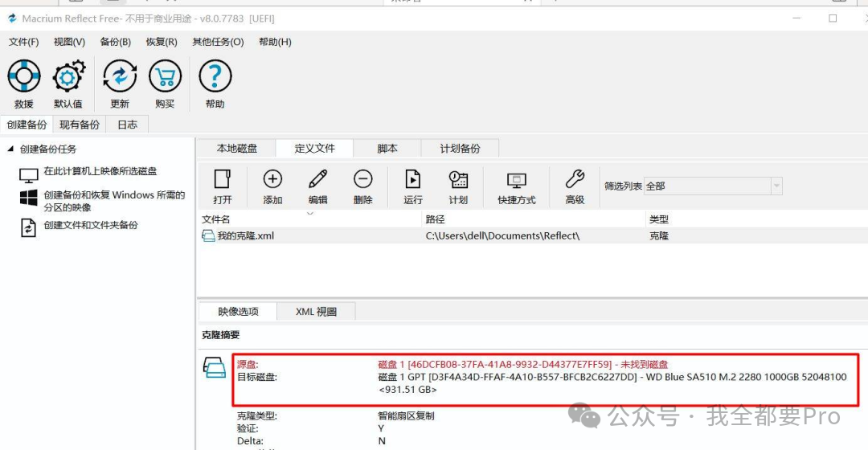
Task: Open the 购买 (Purchase) cart icon
Action: (x=165, y=77)
